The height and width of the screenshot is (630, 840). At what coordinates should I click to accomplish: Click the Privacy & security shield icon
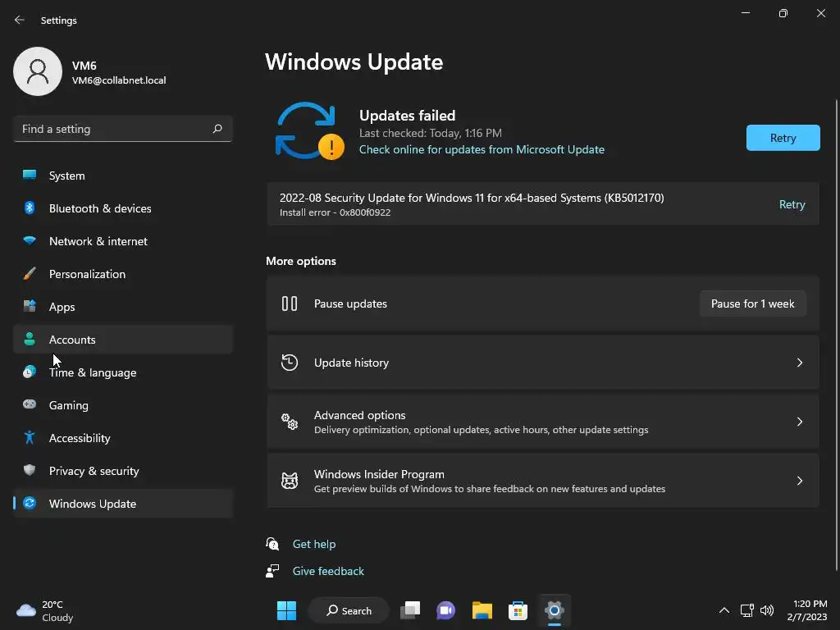click(30, 470)
